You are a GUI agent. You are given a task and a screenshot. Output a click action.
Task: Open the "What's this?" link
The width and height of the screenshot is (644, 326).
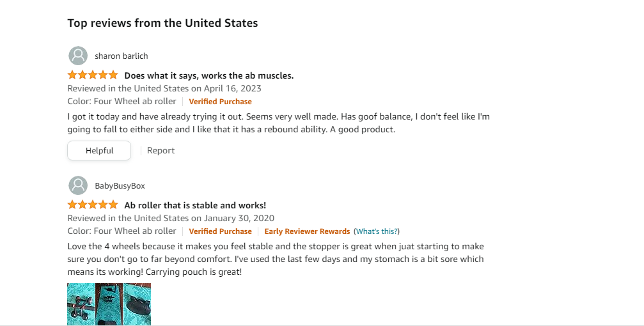click(x=377, y=231)
